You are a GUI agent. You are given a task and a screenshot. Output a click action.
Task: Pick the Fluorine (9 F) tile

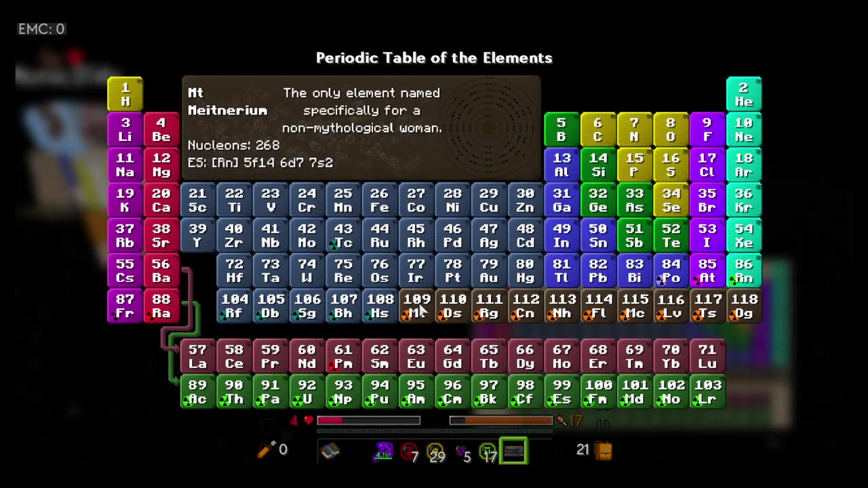(x=707, y=129)
